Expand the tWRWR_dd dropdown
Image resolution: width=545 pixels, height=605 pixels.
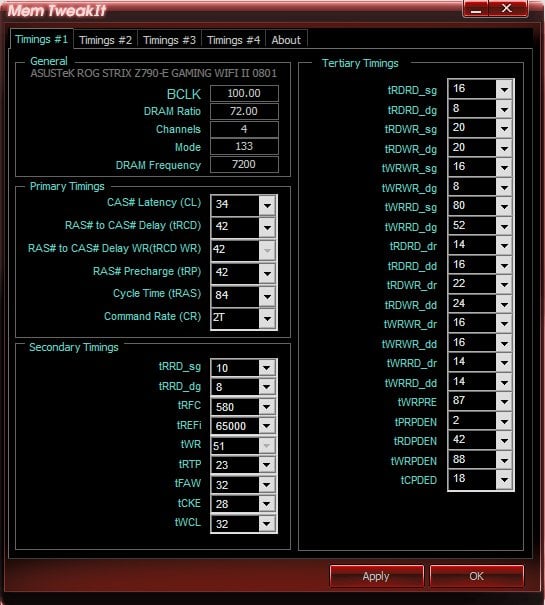504,343
